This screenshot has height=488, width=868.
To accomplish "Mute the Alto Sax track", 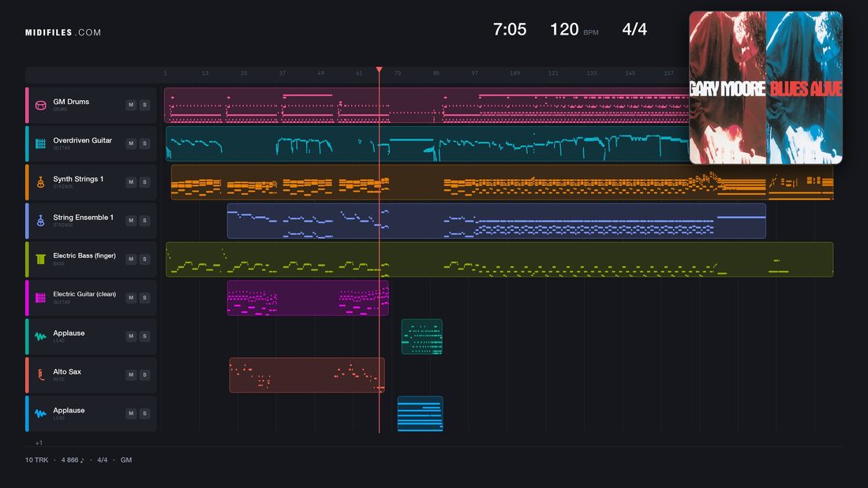I will coord(131,374).
